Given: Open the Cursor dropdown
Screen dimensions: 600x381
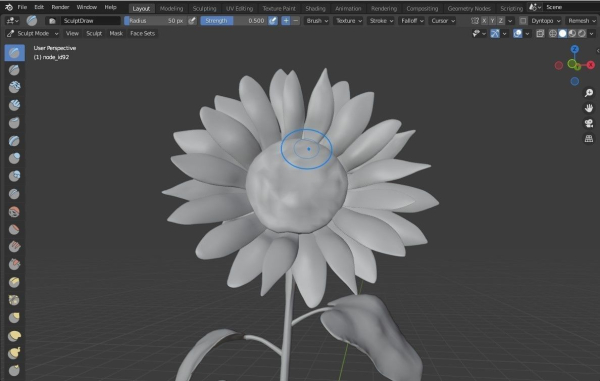Looking at the screenshot, I should pyautogui.click(x=443, y=21).
